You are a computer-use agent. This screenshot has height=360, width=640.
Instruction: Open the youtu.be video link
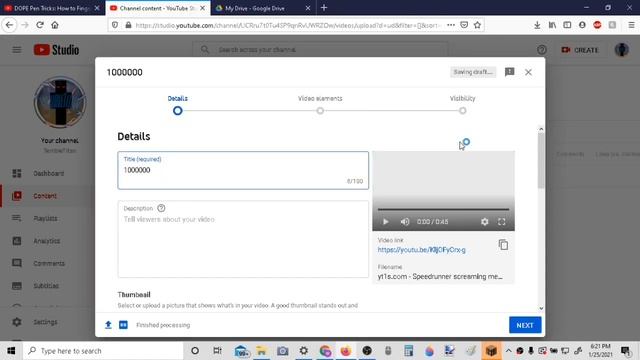click(421, 250)
